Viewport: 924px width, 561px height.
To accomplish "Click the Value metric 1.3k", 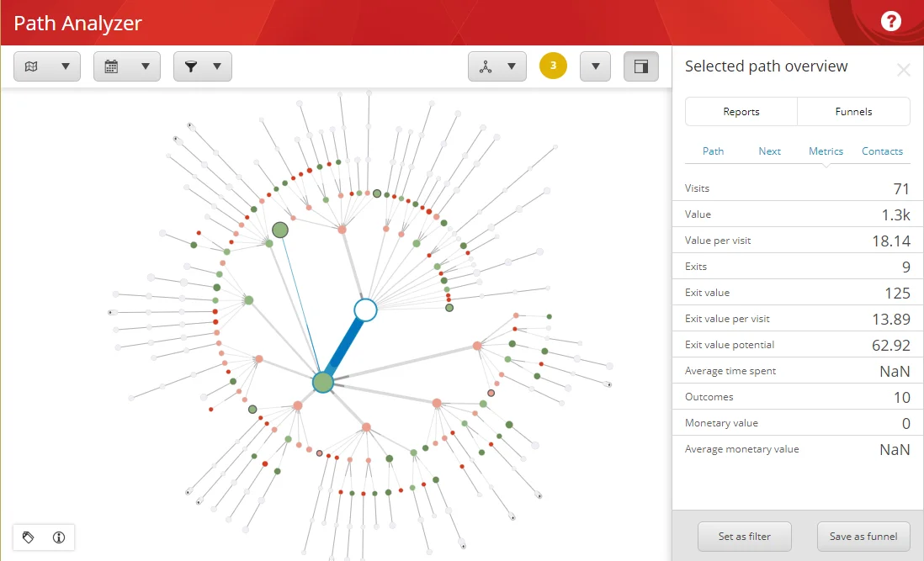I will (x=895, y=214).
